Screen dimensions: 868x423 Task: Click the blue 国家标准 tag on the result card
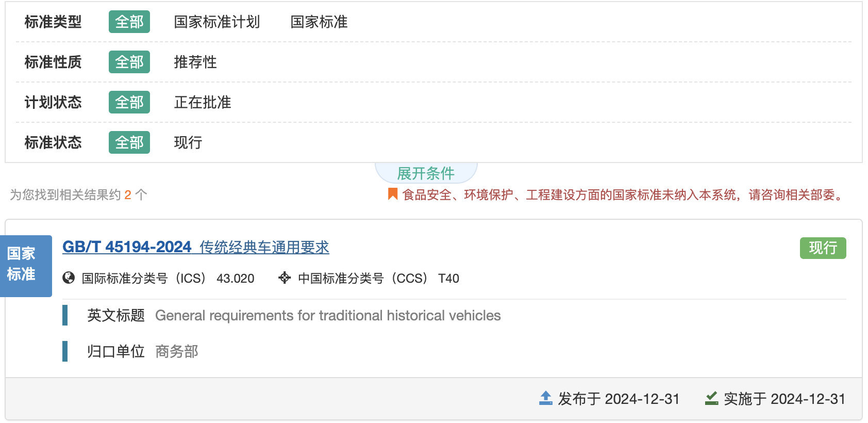pos(26,266)
